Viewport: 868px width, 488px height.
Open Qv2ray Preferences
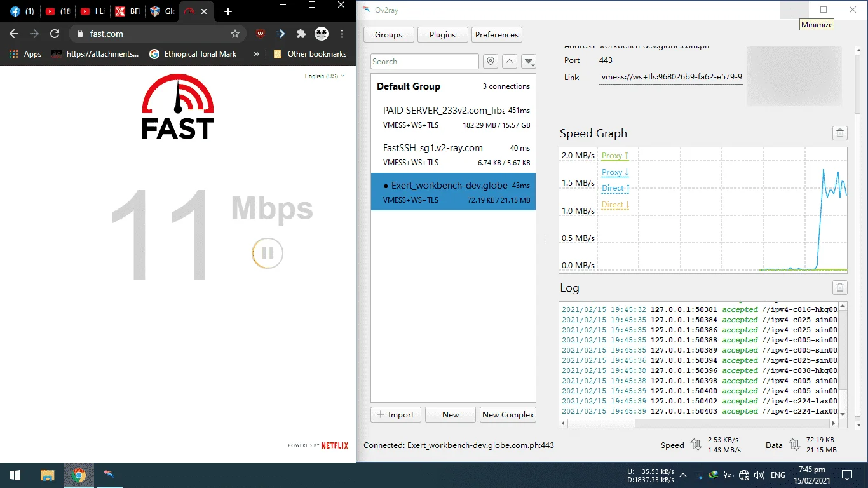click(497, 35)
